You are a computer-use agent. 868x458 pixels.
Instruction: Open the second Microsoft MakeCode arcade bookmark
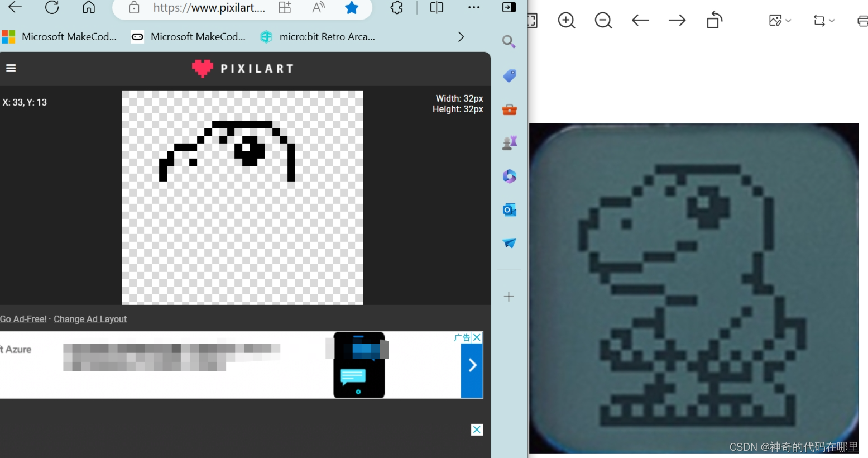[x=188, y=37]
